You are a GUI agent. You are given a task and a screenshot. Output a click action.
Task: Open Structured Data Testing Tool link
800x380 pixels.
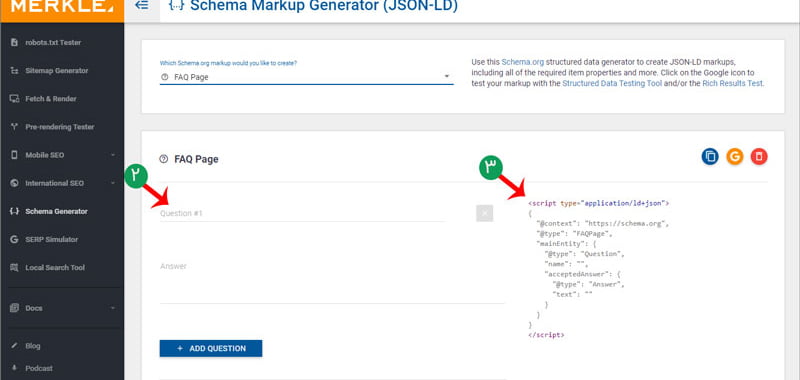(612, 84)
